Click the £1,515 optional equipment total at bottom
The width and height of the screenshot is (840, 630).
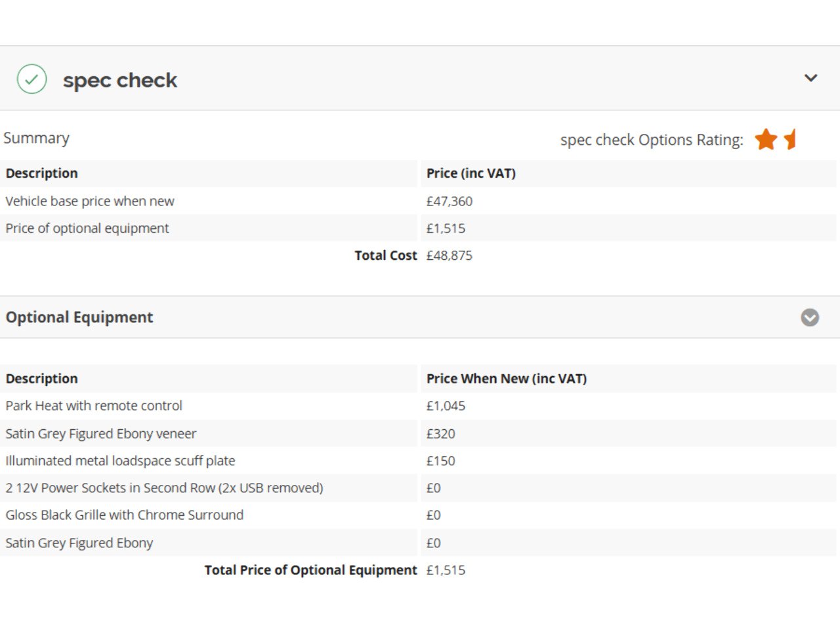point(446,570)
